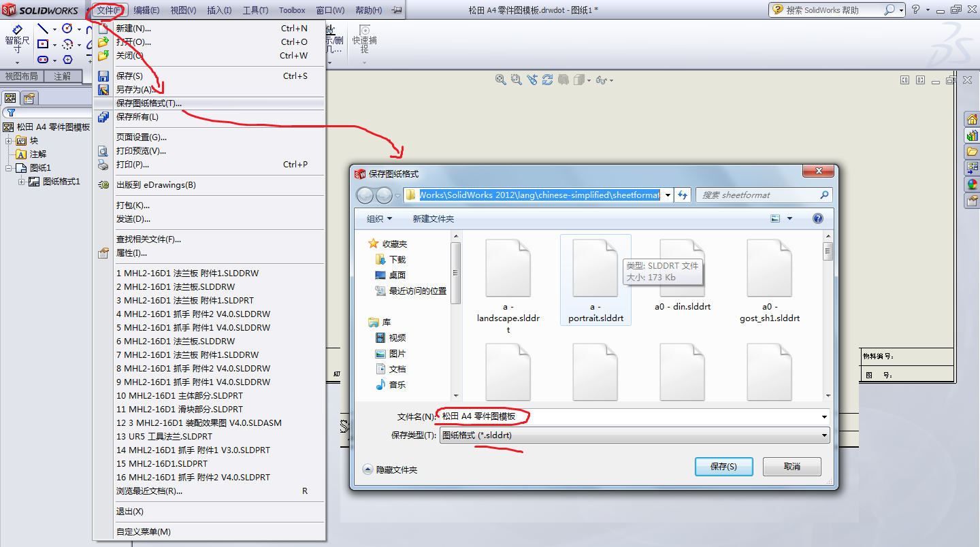This screenshot has height=547, width=980.
Task: Select the Circle sketch tool
Action: [67, 29]
